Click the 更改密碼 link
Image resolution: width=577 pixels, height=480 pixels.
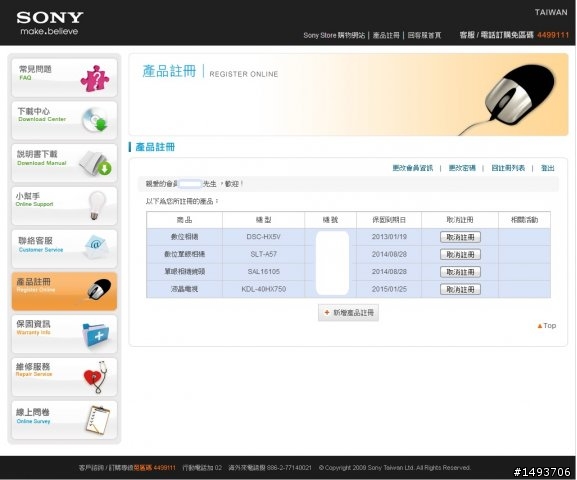(x=462, y=168)
